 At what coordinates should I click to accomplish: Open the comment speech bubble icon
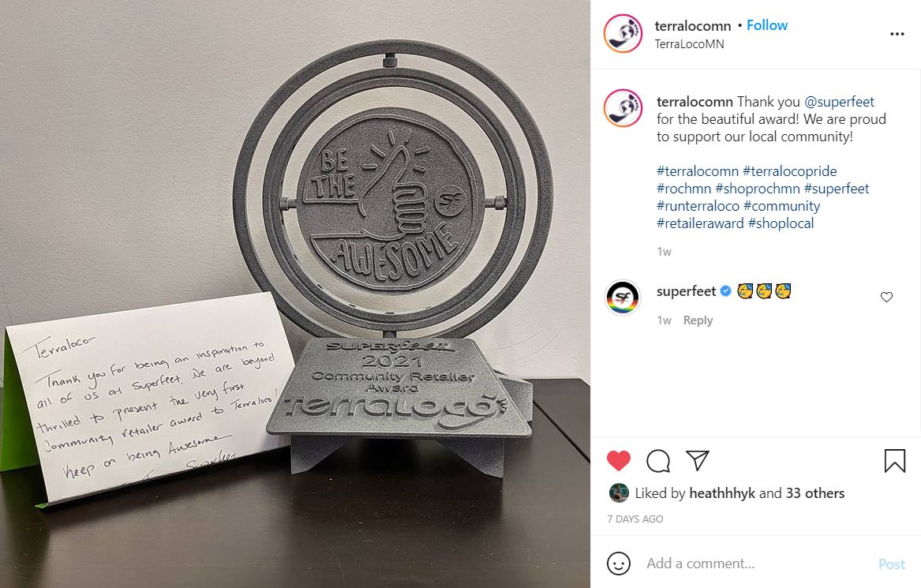pos(658,461)
